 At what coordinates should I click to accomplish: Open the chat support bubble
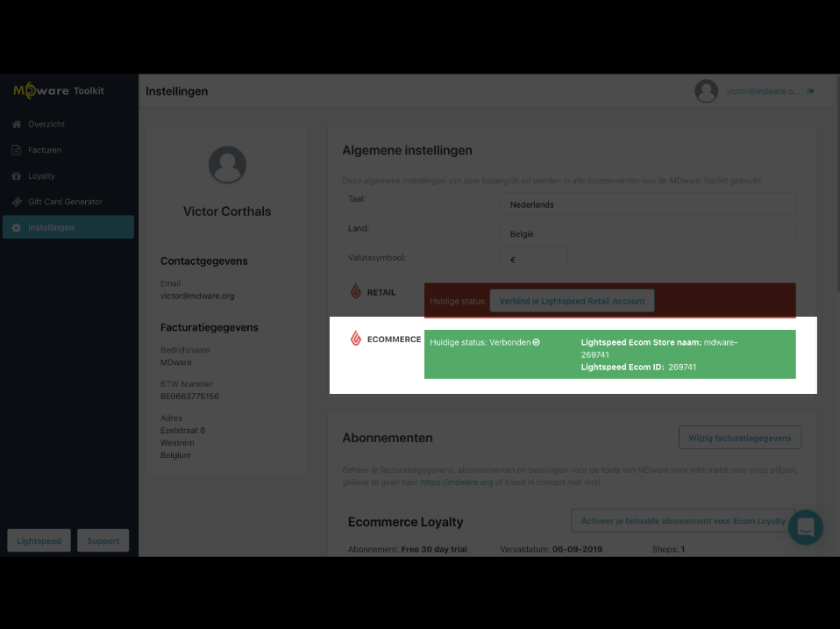coord(806,527)
